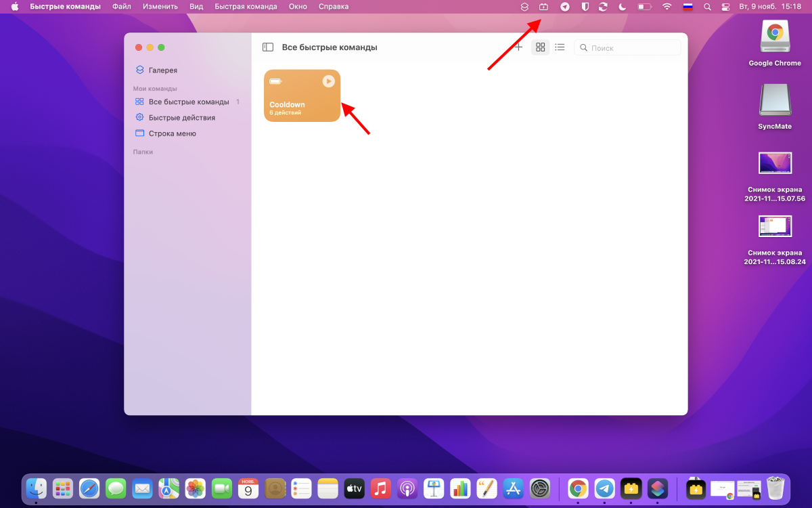Open Safari from the Dock
Viewport: 812px width, 508px height.
[89, 488]
